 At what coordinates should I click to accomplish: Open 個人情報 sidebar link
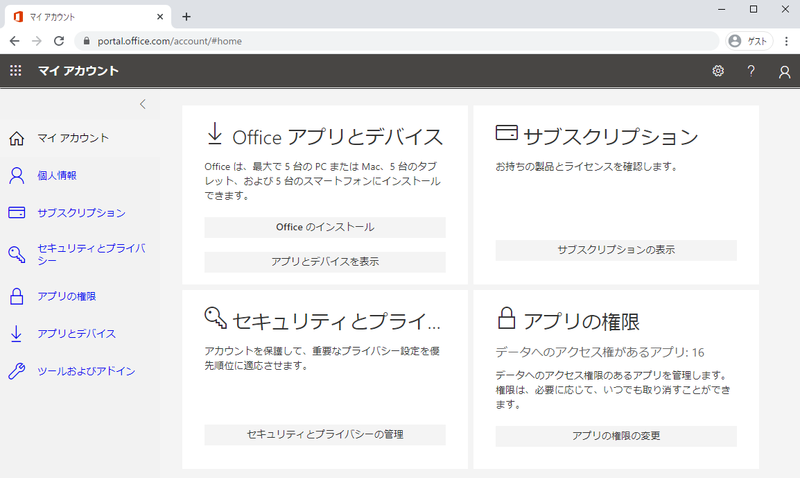coord(57,175)
